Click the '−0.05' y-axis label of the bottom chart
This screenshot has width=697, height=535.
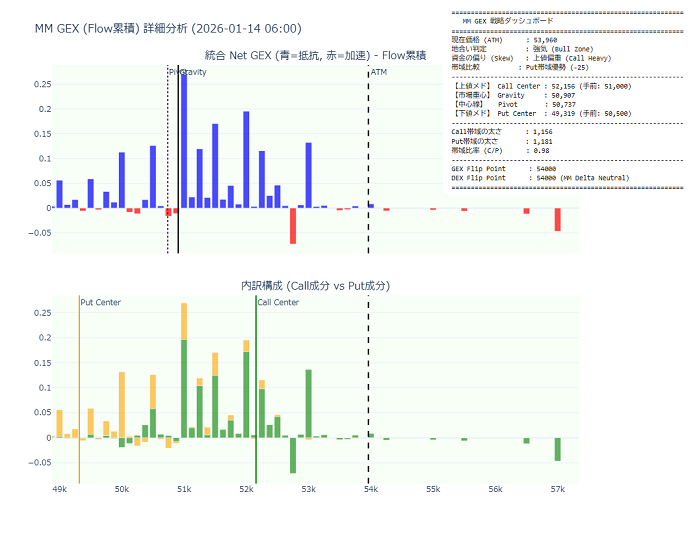pyautogui.click(x=40, y=463)
